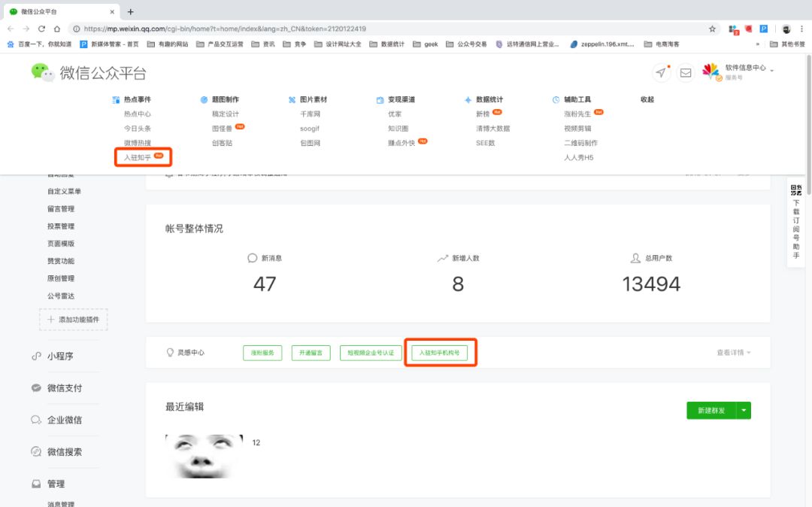
Task: Click the account avatar for 软件信息中心
Action: [x=710, y=72]
